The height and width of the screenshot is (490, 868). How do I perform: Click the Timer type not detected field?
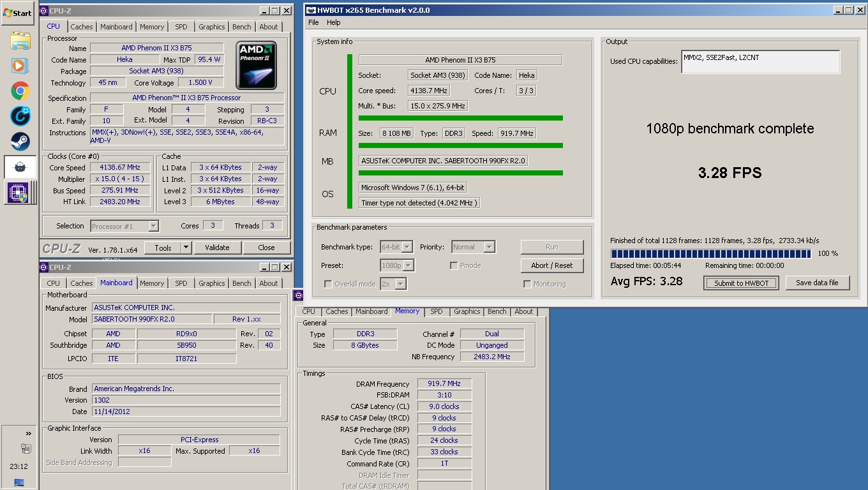pyautogui.click(x=419, y=203)
